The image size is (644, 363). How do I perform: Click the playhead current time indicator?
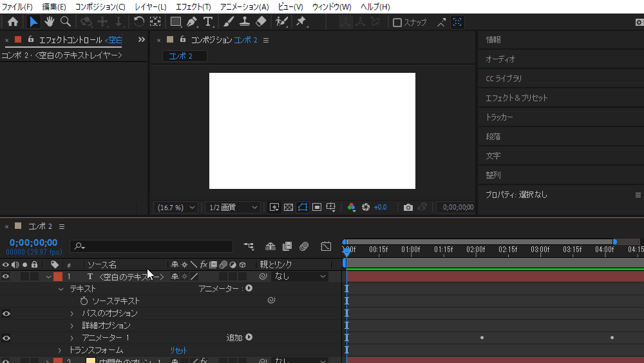point(346,251)
